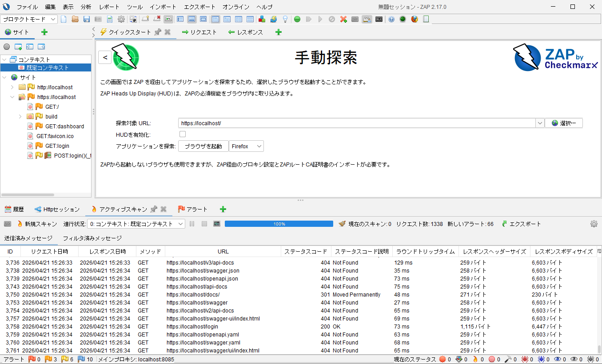Enable the HUD checkbox
The image size is (602, 364).
pos(183,134)
